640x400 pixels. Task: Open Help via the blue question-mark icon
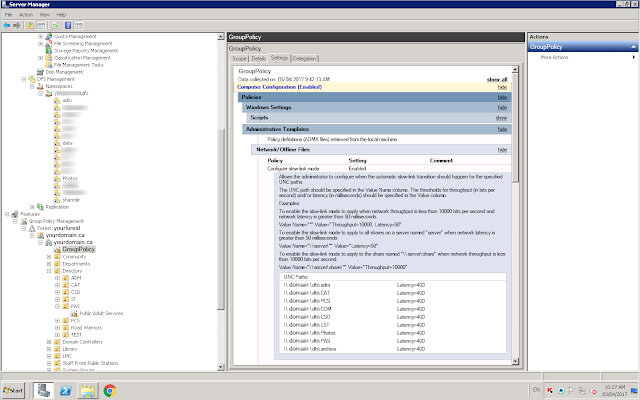pyautogui.click(x=68, y=25)
